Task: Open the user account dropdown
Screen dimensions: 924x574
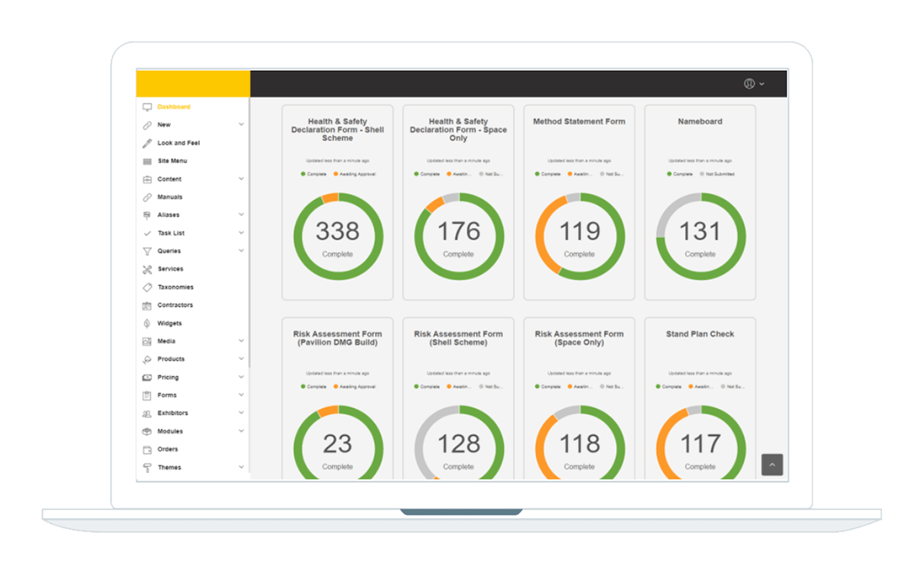Action: coord(754,84)
